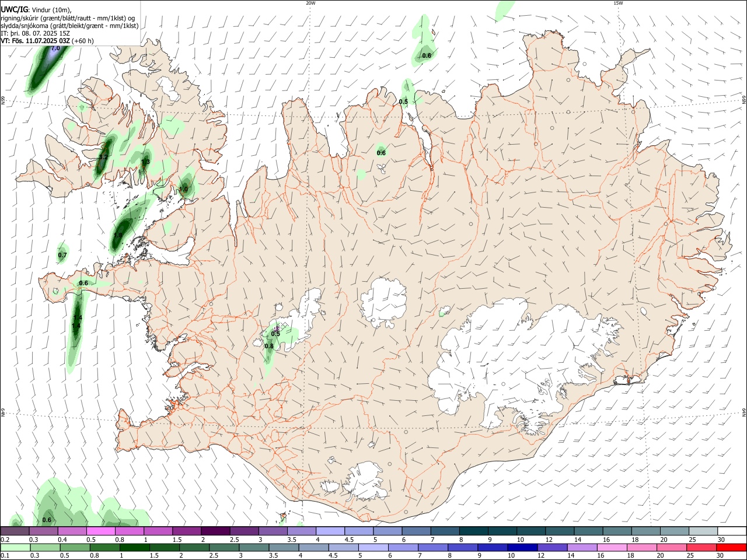Pick the upper bar dark purple swatch between 2 and 2.5
The height and width of the screenshot is (560, 747).
tap(215, 531)
